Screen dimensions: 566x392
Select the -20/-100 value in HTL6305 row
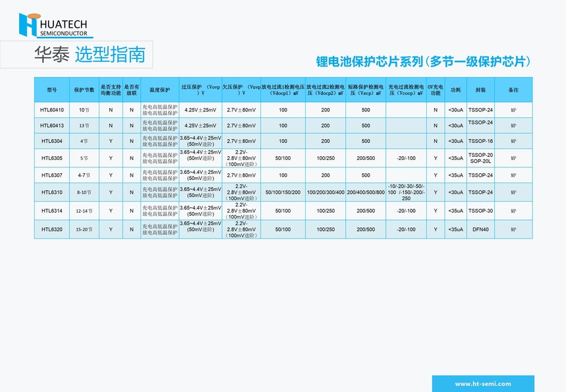click(406, 158)
